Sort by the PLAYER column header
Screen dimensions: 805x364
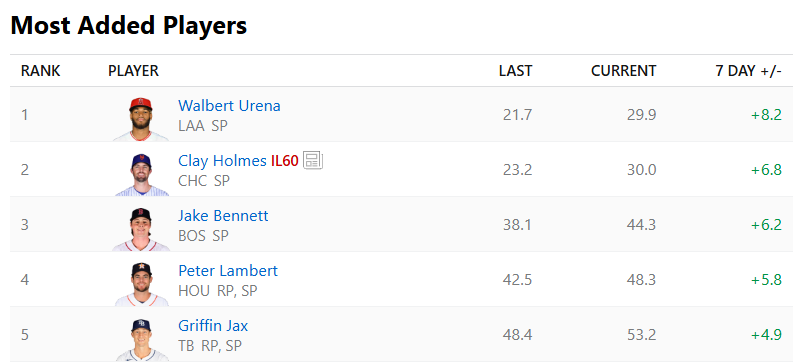pyautogui.click(x=133, y=71)
